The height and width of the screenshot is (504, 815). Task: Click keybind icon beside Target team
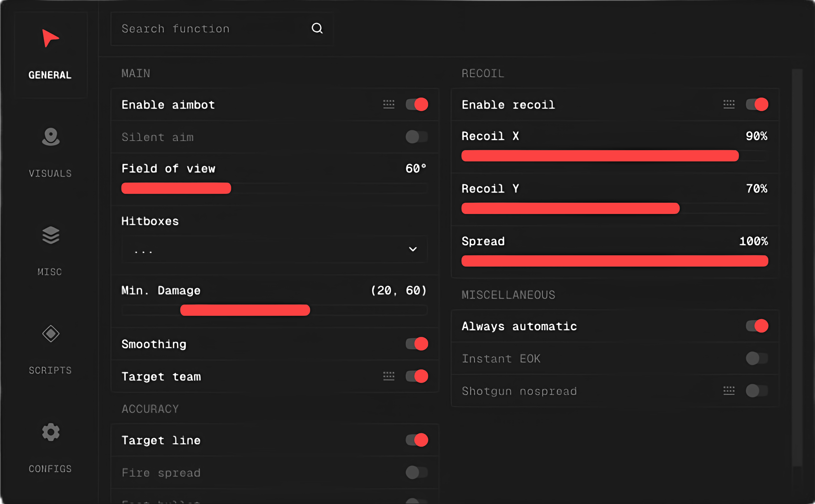click(389, 376)
